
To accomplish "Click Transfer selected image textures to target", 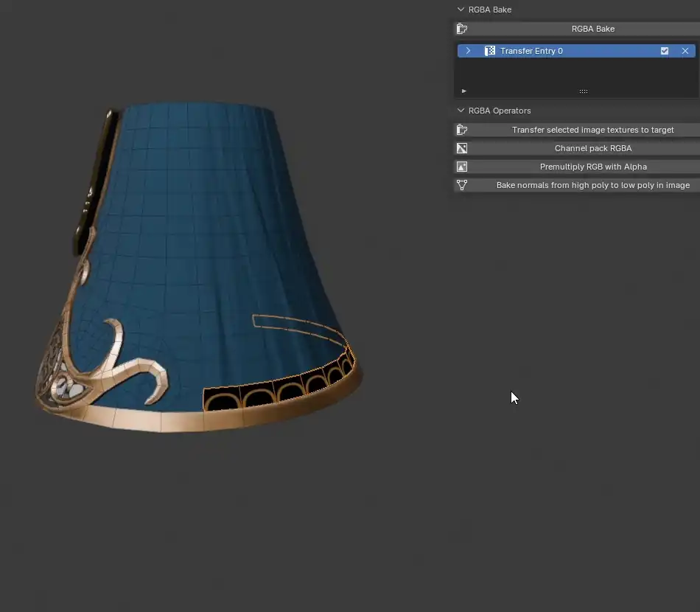I will click(577, 130).
